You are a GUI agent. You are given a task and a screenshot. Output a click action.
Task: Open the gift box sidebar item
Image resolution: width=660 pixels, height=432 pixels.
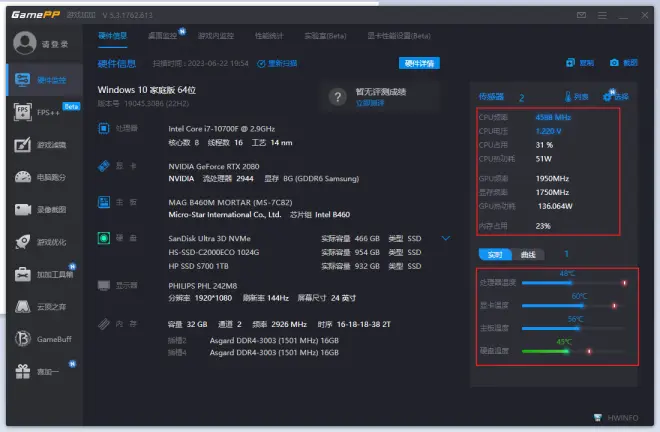pyautogui.click(x=45, y=371)
